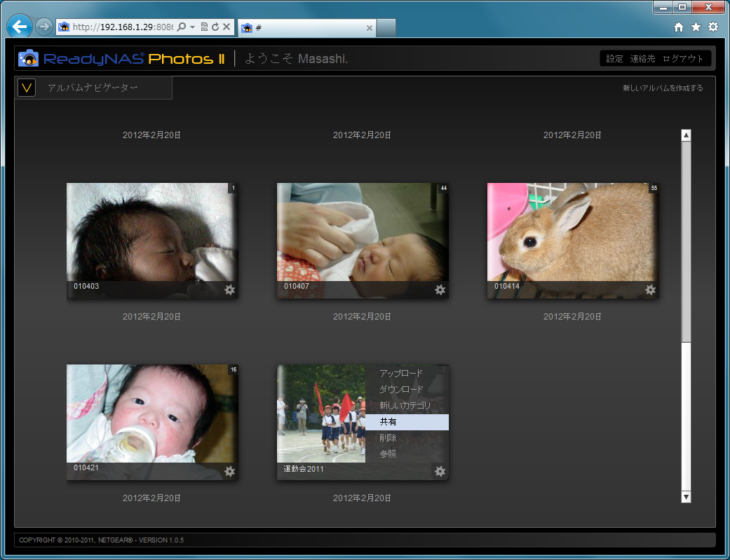Click the ログアウト link
The height and width of the screenshot is (560, 730).
[x=682, y=59]
